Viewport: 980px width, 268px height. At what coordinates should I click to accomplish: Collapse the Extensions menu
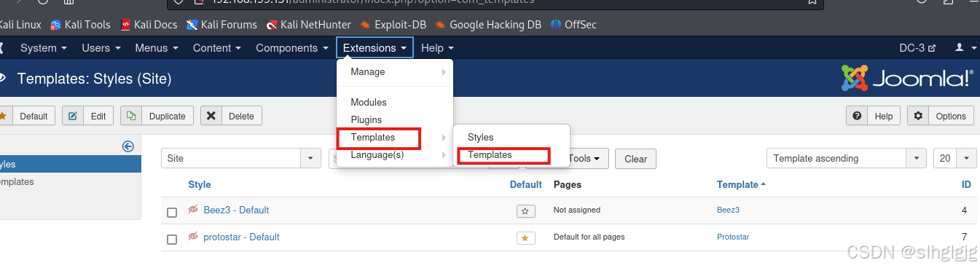click(x=375, y=48)
